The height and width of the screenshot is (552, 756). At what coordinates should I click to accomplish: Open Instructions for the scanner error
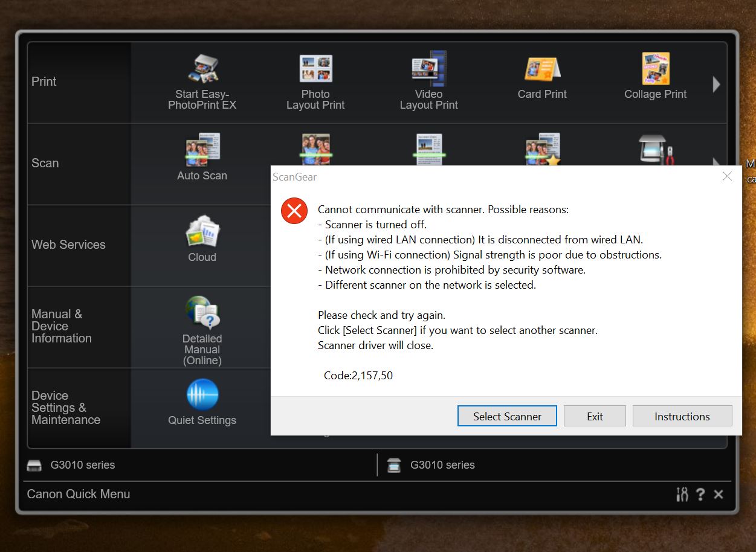(x=682, y=416)
